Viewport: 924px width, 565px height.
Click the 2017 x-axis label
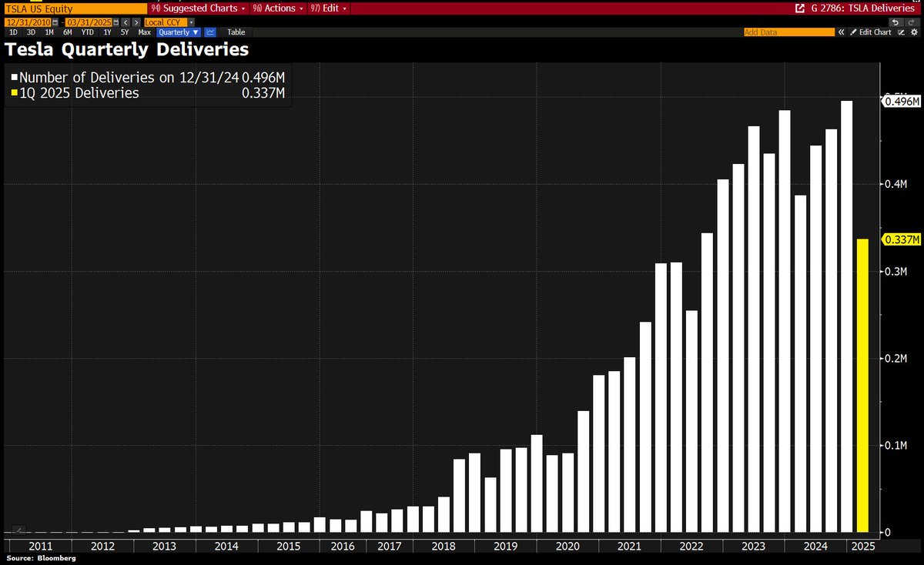click(x=389, y=546)
